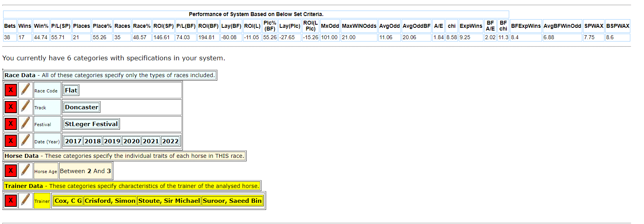This screenshot has height=224, width=644.
Task: Edit the Date (Year) category pencil
Action: 25,141
